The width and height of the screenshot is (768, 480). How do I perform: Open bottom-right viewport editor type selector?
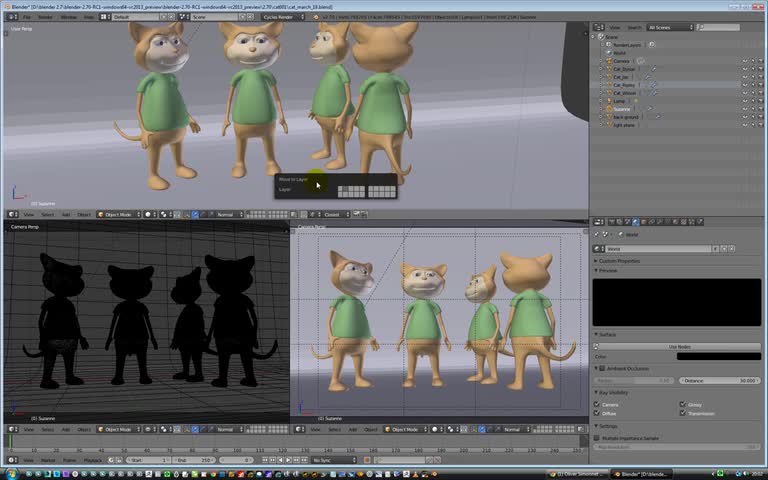tap(300, 429)
